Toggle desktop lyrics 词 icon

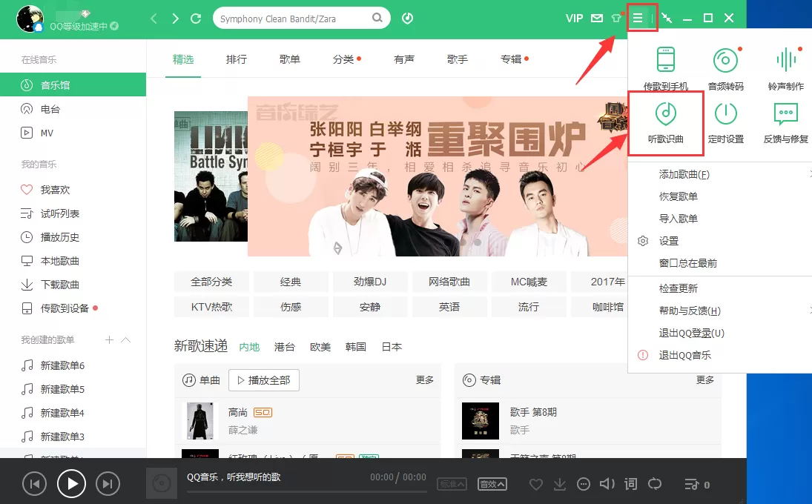pyautogui.click(x=631, y=484)
